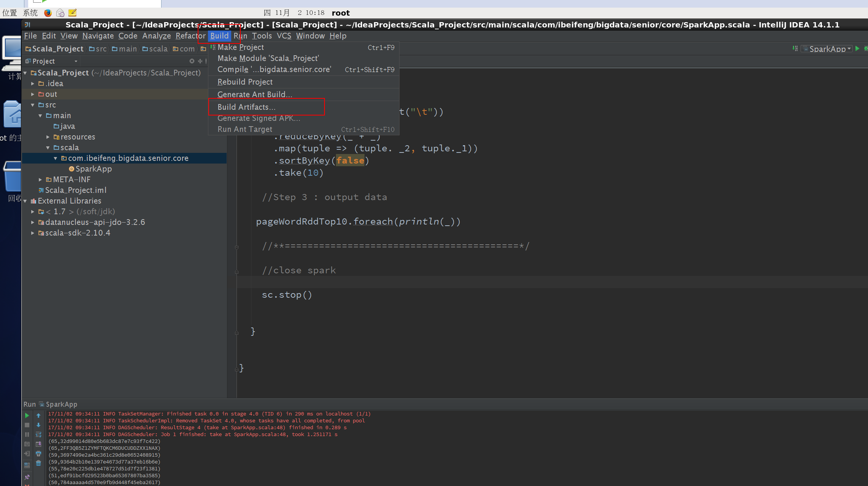Choose Compile '...bigdata.senior.core'
The height and width of the screenshot is (486, 868).
304,69
